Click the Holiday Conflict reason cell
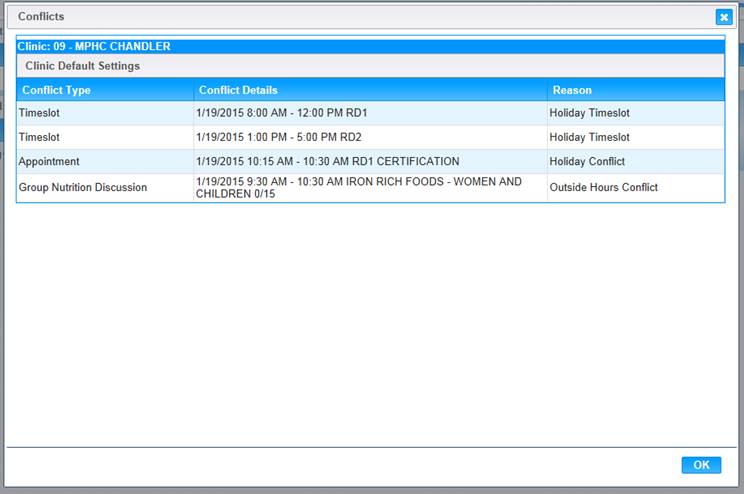 pos(636,161)
